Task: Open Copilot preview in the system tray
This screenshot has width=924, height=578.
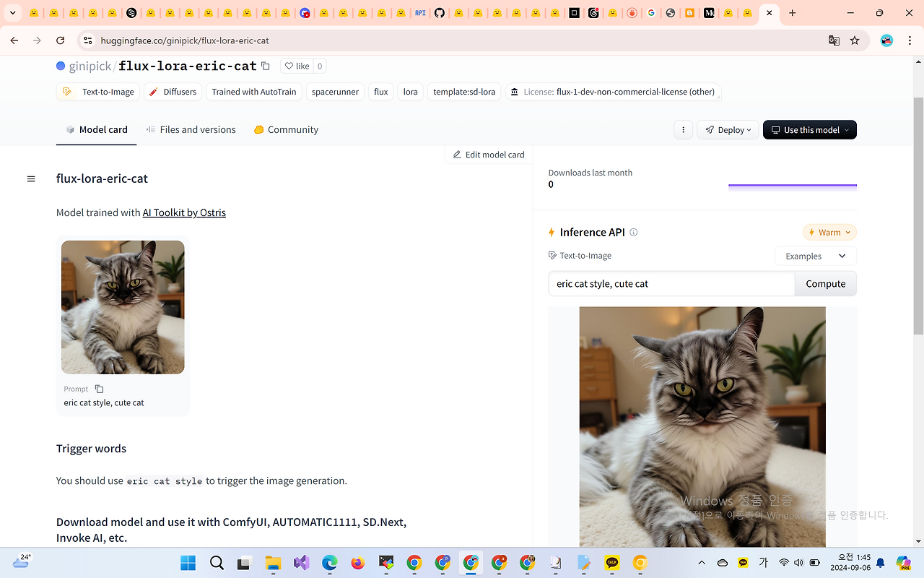Action: [x=903, y=563]
